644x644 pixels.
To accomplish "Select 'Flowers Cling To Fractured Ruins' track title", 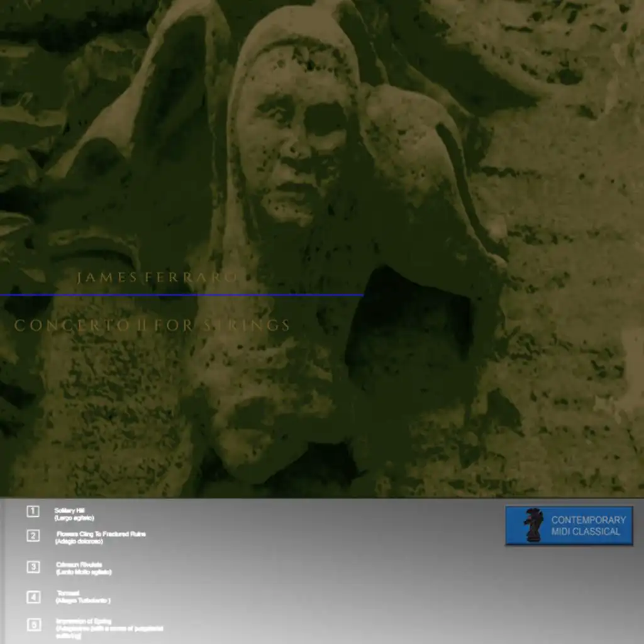I will pos(101,534).
